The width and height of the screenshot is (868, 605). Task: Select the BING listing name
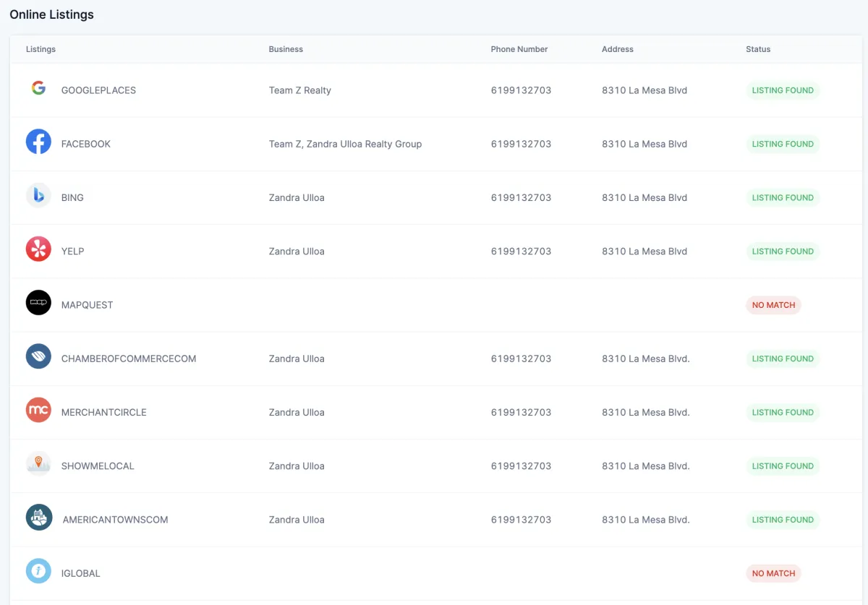(x=72, y=197)
